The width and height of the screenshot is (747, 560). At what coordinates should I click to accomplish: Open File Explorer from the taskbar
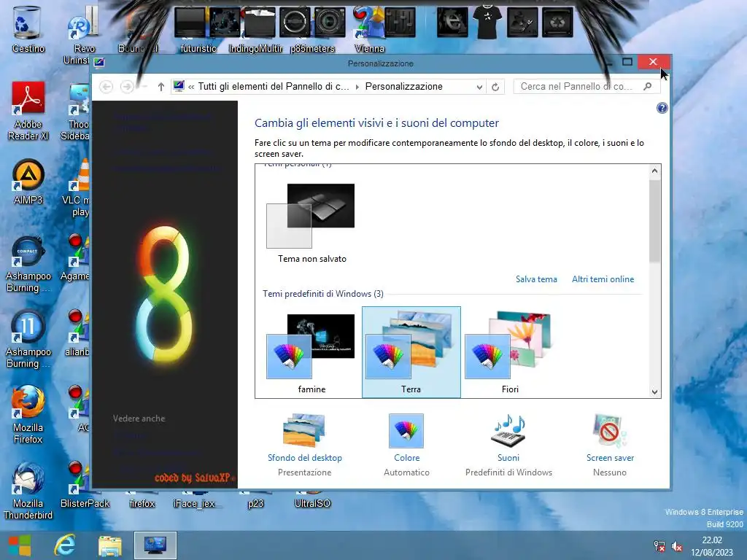tap(110, 545)
